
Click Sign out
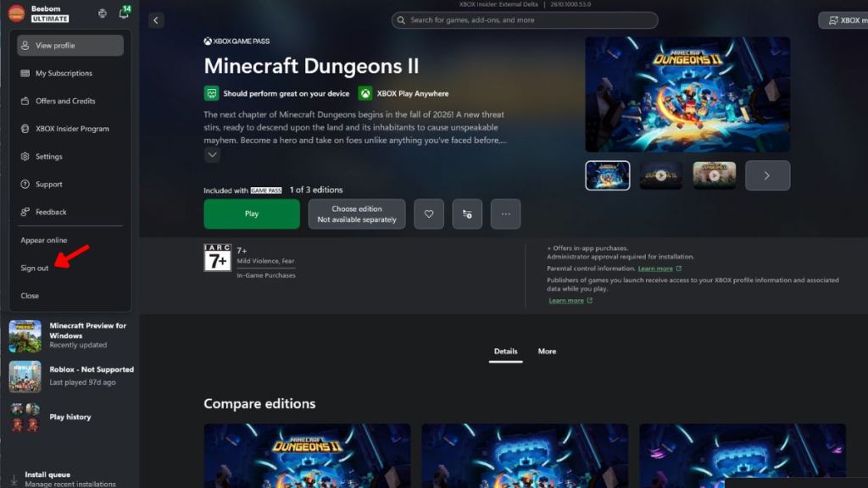coord(34,268)
